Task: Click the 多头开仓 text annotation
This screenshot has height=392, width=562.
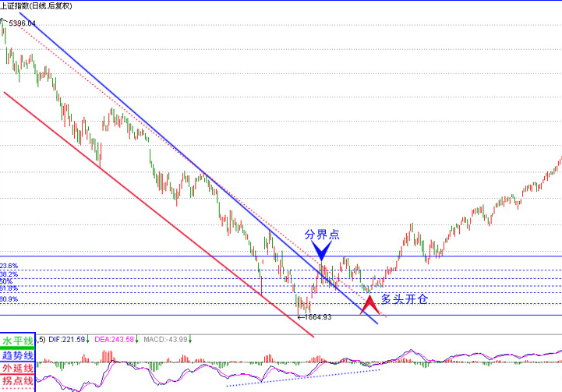Action: pyautogui.click(x=404, y=298)
